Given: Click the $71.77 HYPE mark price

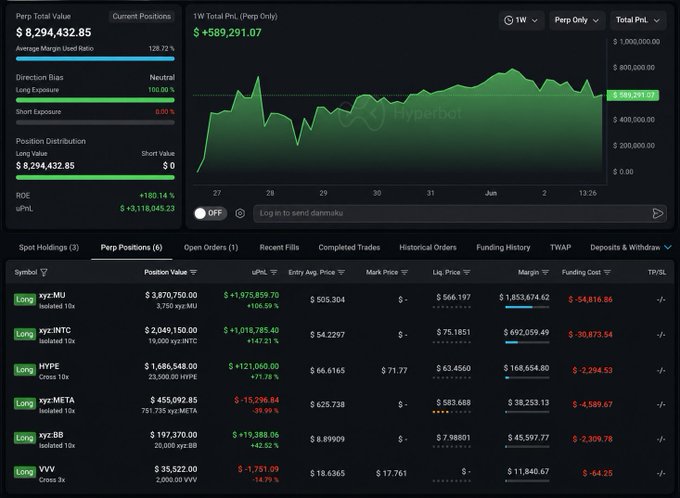Looking at the screenshot, I should click(394, 370).
